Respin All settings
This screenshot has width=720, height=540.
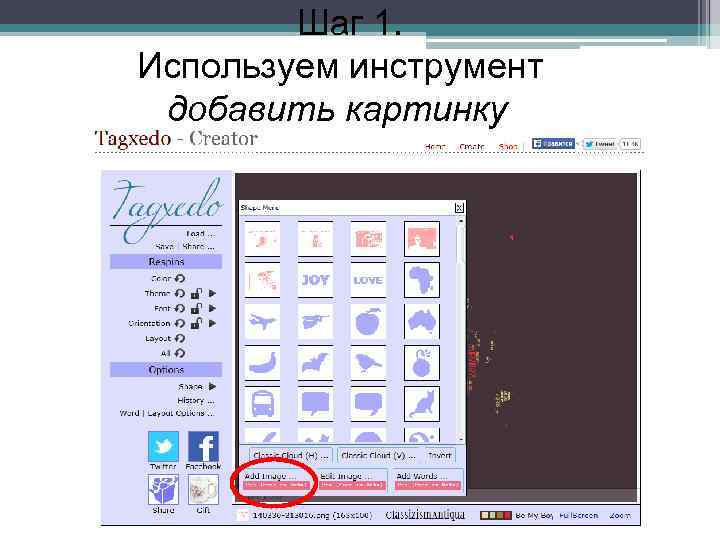coord(180,353)
